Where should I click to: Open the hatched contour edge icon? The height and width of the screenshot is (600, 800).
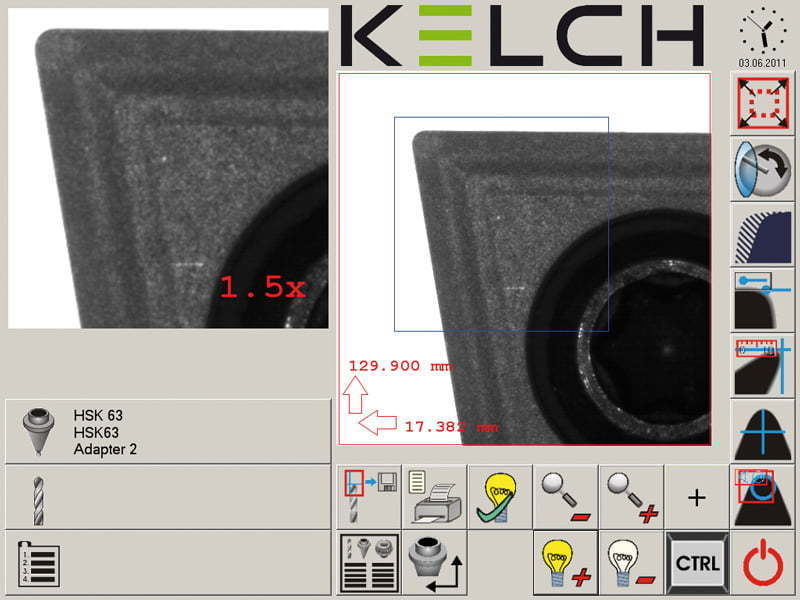tap(763, 235)
